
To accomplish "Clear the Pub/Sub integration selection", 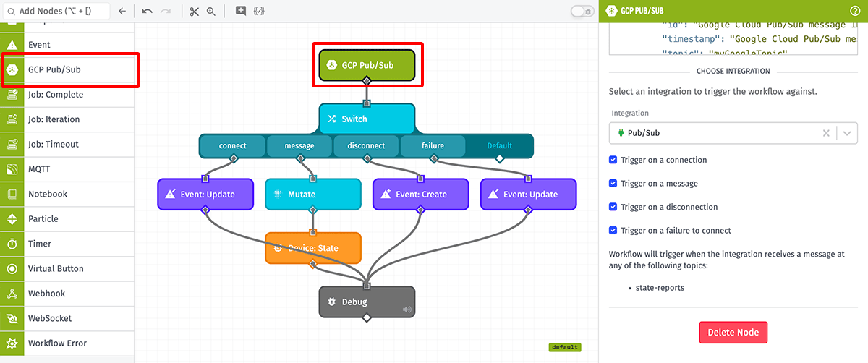I will coord(826,133).
